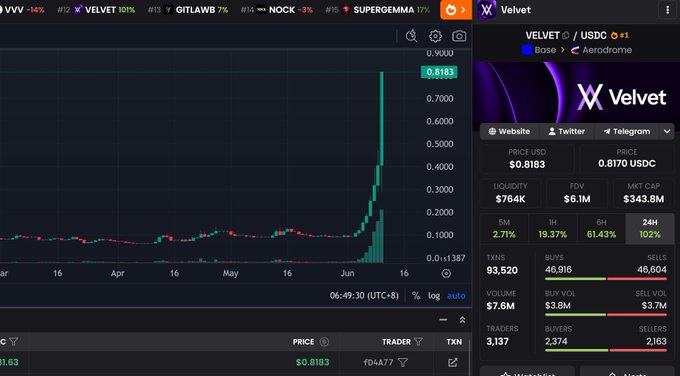This screenshot has height=376, width=680.
Task: Select the 24H timeframe stats tab
Action: (650, 229)
